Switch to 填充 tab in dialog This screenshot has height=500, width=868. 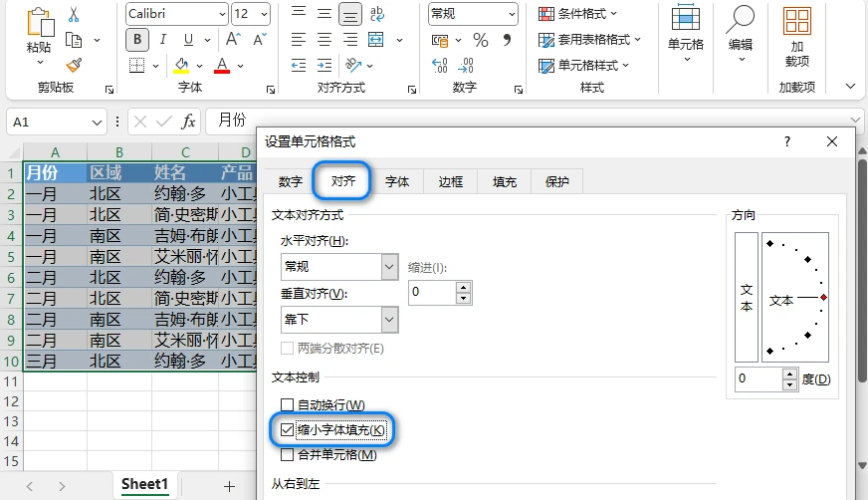pos(505,181)
